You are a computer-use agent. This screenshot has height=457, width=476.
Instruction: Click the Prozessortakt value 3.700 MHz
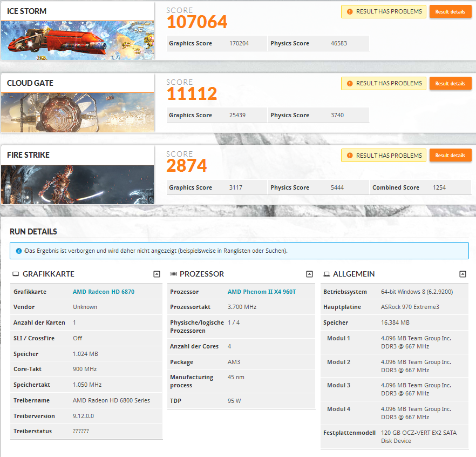tap(242, 307)
